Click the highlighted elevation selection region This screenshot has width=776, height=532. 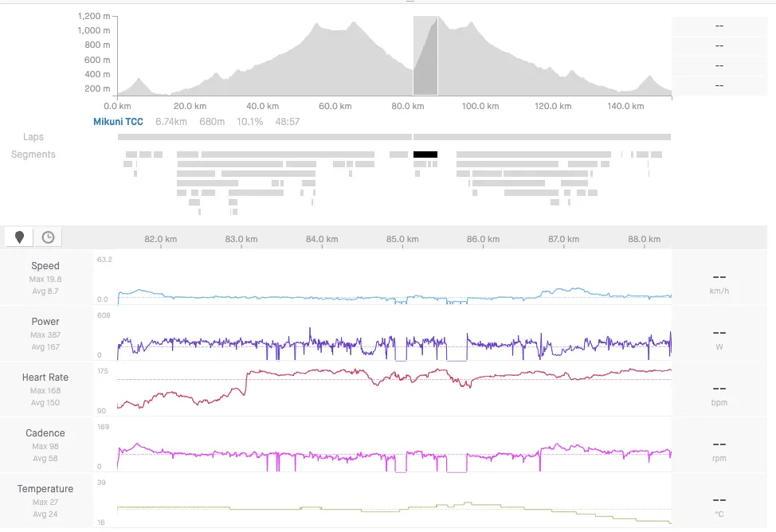[425, 56]
